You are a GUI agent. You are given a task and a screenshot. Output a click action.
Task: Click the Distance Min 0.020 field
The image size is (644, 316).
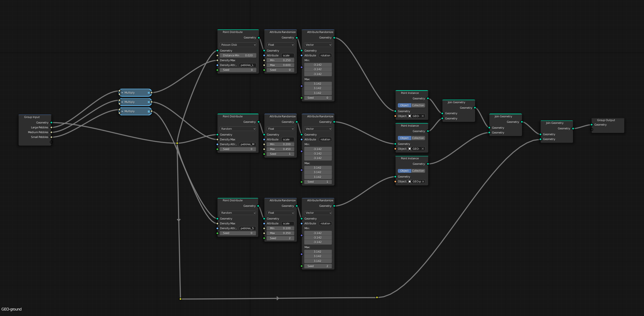coord(238,55)
